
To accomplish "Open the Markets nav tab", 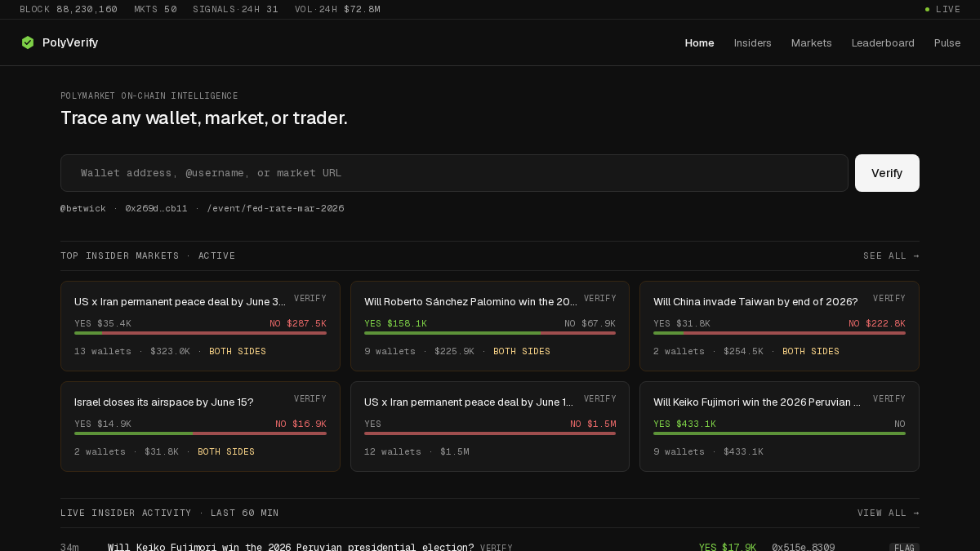I will click(811, 42).
